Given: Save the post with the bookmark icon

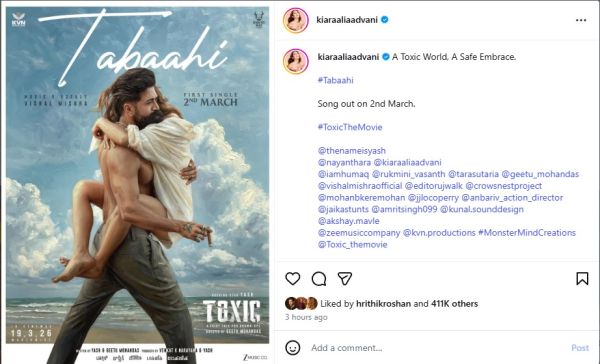Looking at the screenshot, I should [582, 279].
